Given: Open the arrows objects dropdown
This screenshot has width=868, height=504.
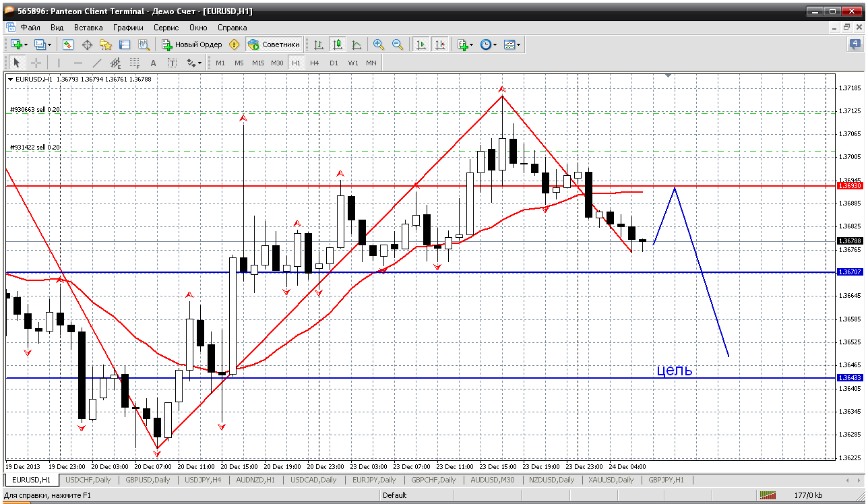Looking at the screenshot, I should click(x=194, y=63).
